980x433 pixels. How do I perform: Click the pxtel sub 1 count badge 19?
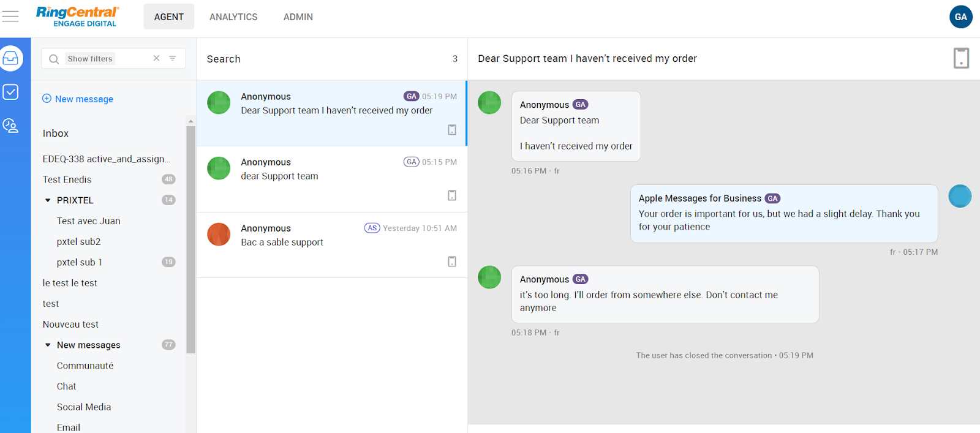pyautogui.click(x=168, y=262)
